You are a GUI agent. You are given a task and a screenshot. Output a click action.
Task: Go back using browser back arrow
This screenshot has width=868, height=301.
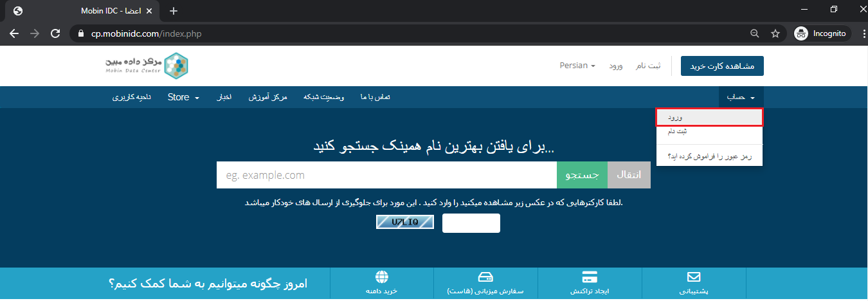(14, 33)
